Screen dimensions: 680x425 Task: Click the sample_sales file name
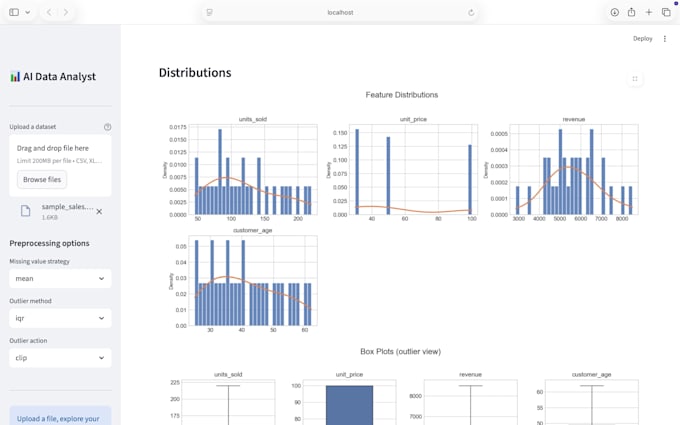[67, 207]
